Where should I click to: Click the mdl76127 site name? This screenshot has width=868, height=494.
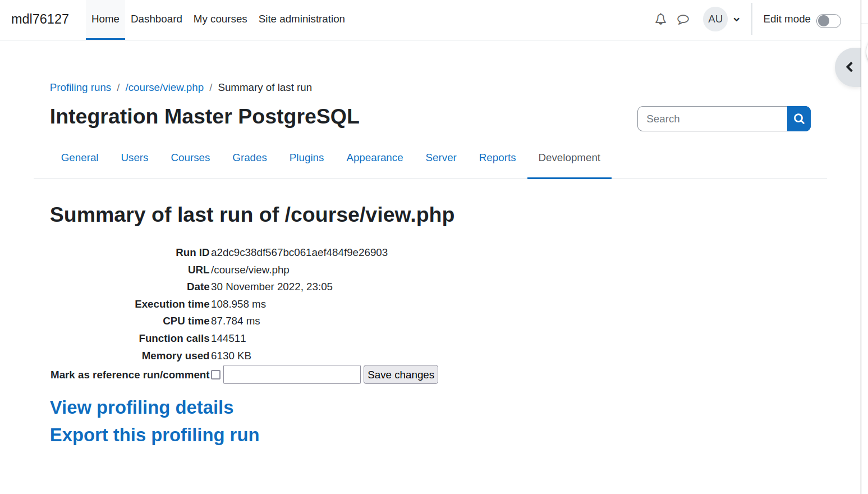[x=40, y=19]
